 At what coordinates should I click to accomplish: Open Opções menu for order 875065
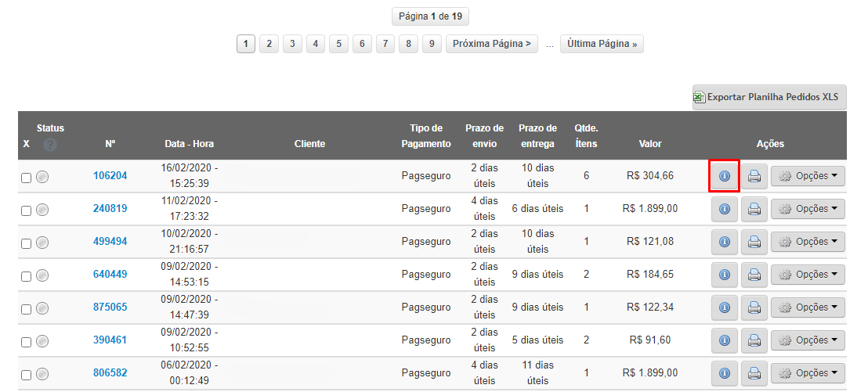(x=808, y=308)
